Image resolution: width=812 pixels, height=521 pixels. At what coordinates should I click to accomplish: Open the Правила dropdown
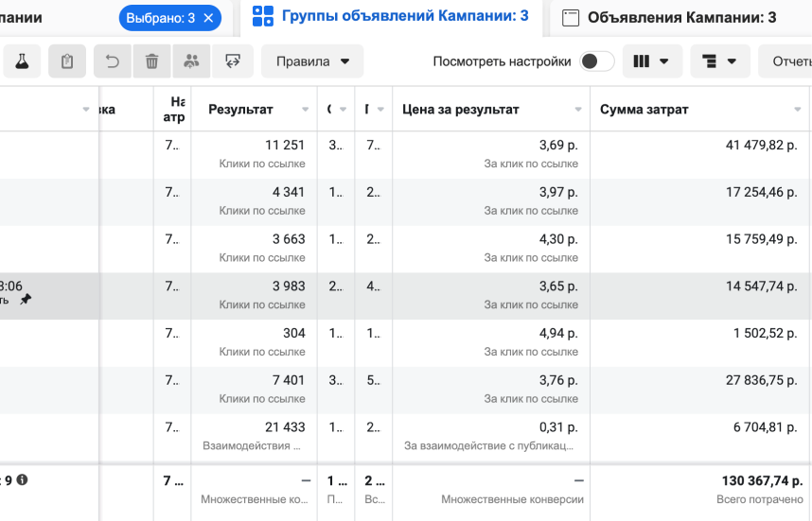click(312, 61)
